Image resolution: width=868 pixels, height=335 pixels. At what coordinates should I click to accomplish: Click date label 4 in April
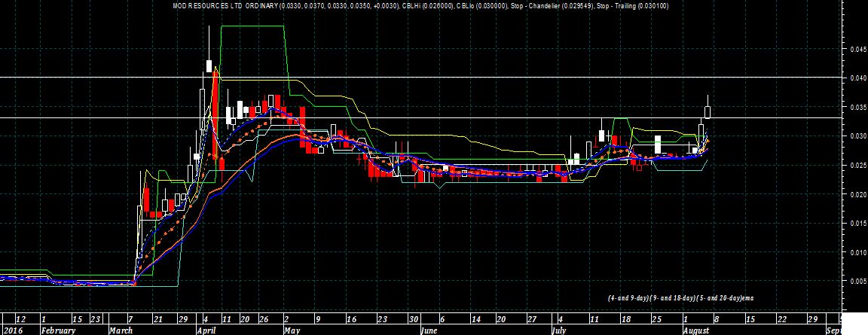tap(206, 319)
